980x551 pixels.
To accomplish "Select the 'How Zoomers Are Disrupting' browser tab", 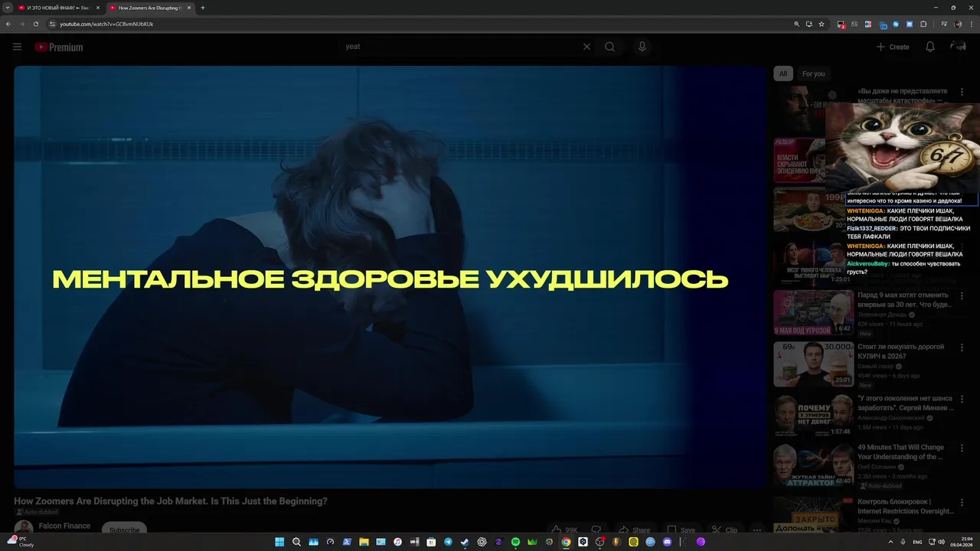I will 149,8.
